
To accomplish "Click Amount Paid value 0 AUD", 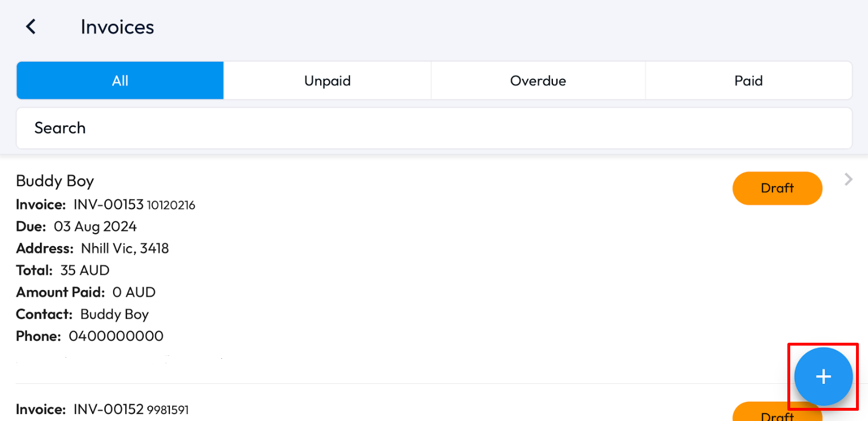I will [x=134, y=292].
